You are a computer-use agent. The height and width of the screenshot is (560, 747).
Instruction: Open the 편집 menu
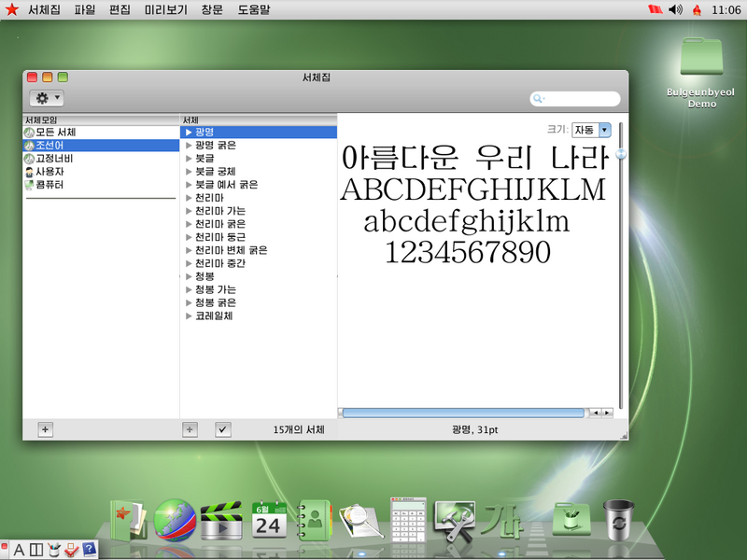(120, 9)
